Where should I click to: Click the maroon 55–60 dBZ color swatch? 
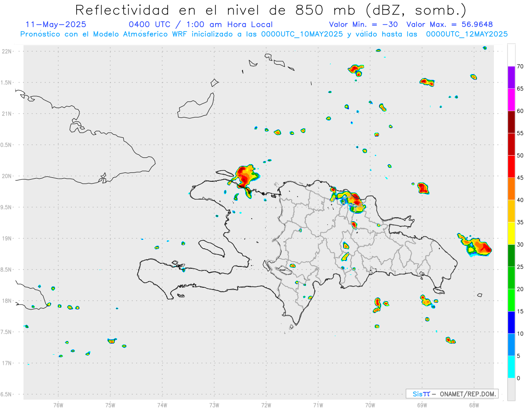pos(511,122)
